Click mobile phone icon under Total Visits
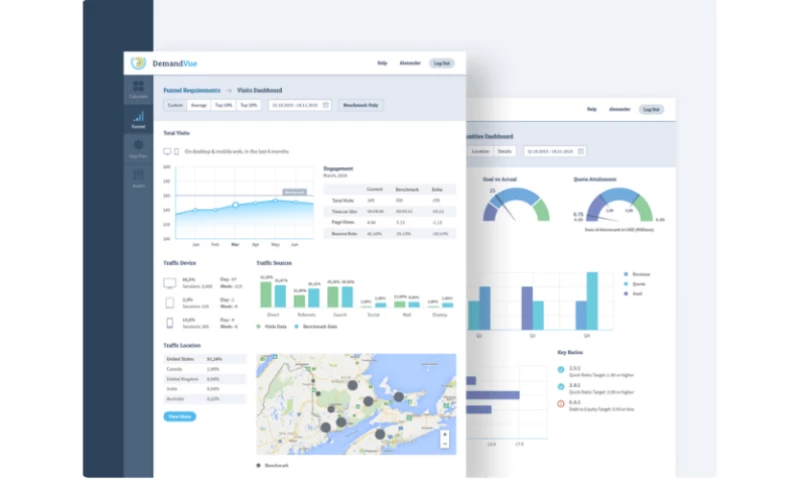Screen dimensions: 800x480 coord(177,151)
